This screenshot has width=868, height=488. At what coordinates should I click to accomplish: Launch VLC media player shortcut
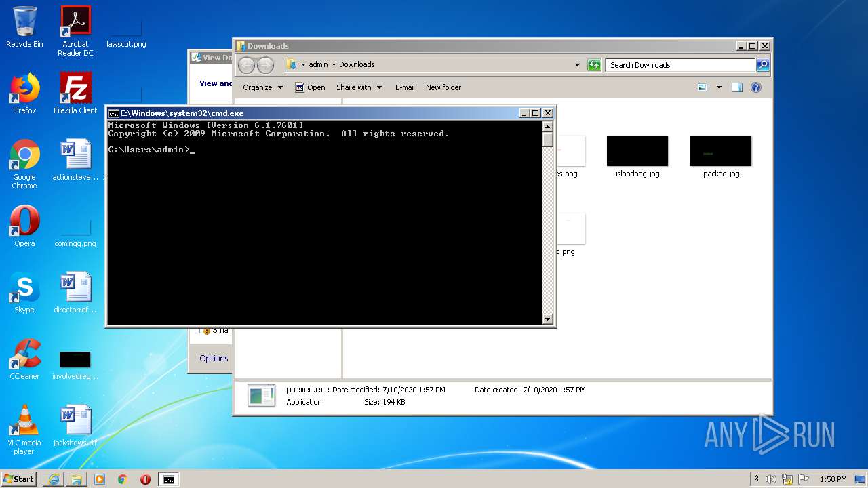24,430
